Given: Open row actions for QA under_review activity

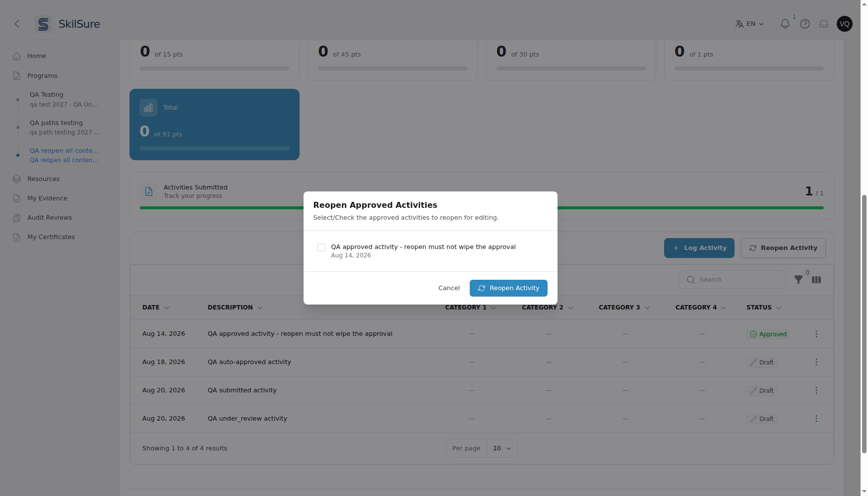Looking at the screenshot, I should (x=816, y=419).
